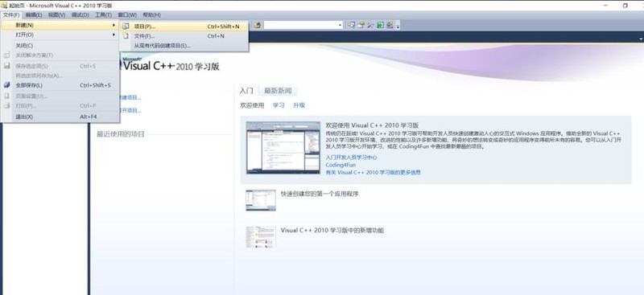Click the green Start Page toolbar icon
644x295 pixels.
(380, 26)
